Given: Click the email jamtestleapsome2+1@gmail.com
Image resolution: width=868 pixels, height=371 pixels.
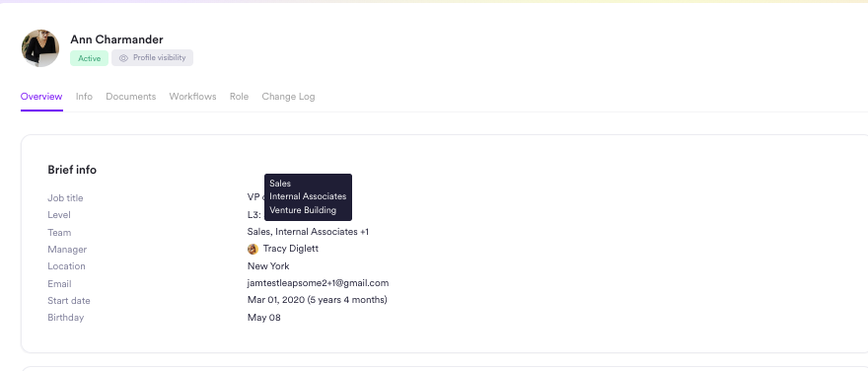Looking at the screenshot, I should click(x=318, y=283).
